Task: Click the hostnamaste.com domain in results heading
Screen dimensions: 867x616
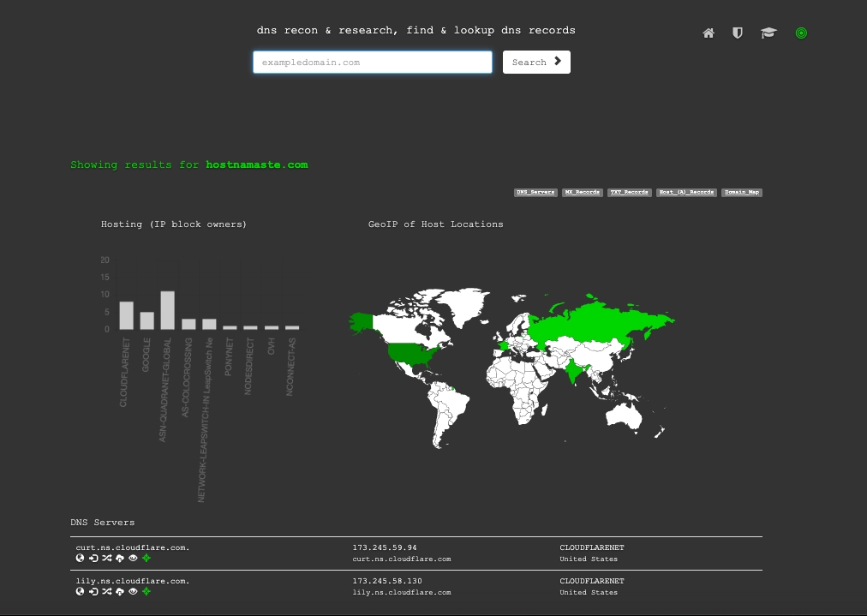Action: (x=257, y=164)
